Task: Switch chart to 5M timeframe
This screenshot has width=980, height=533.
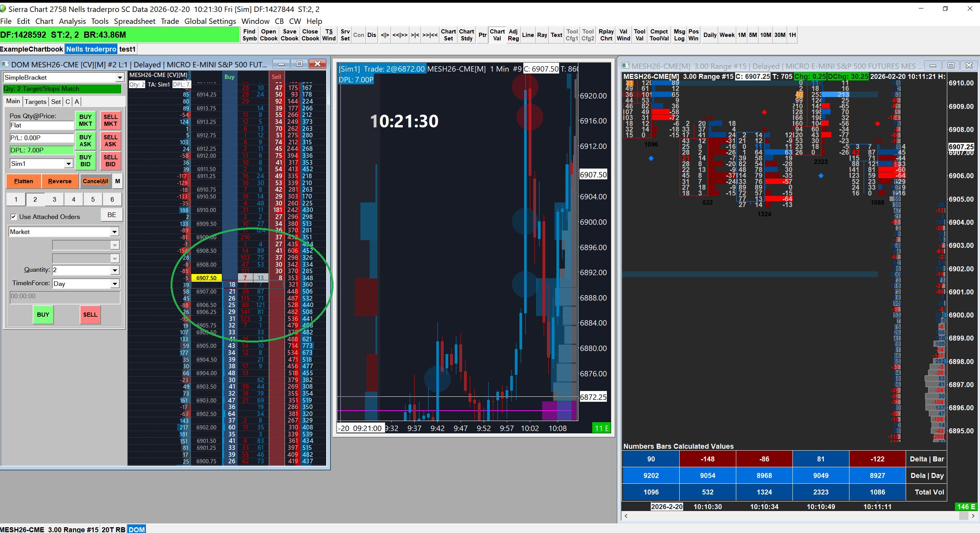Action: 753,35
